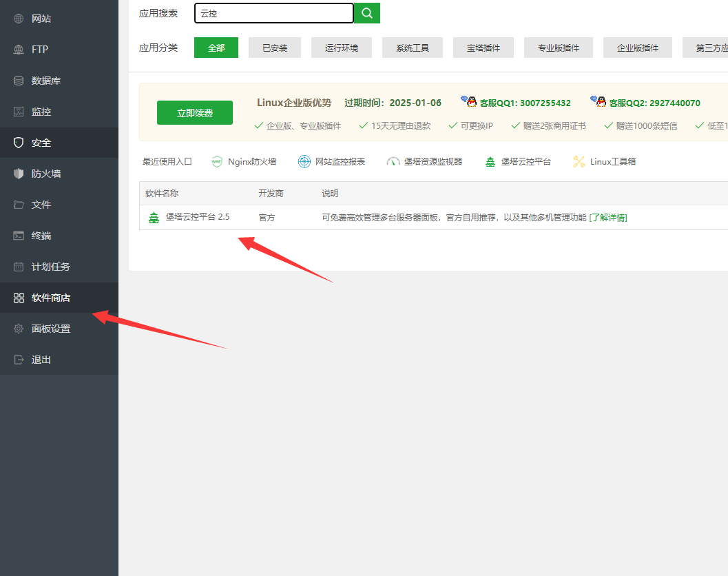Click the 堡塔云控平台 2.5 row icon
728x576 pixels.
(154, 218)
